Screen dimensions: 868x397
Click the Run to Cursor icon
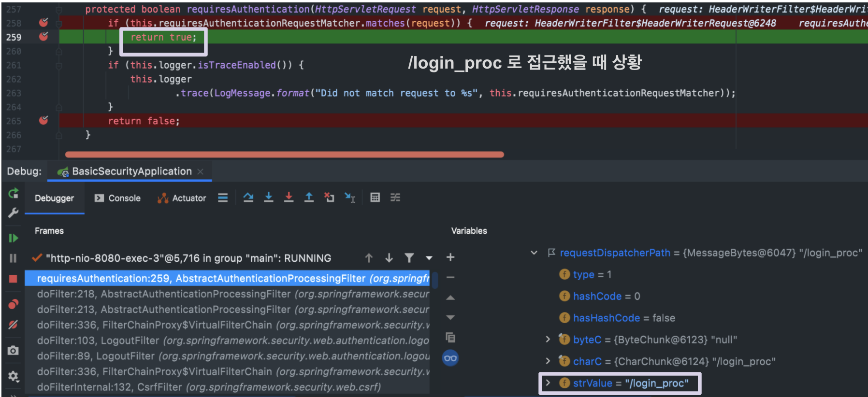coord(350,197)
